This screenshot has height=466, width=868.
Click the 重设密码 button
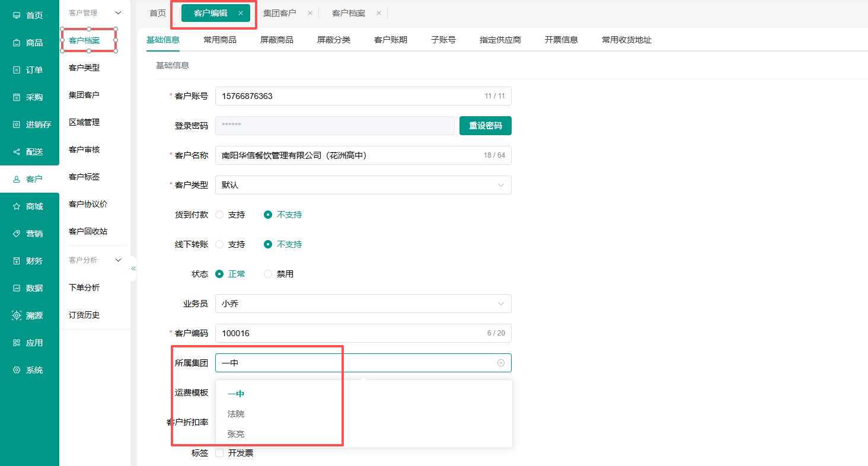pos(486,126)
